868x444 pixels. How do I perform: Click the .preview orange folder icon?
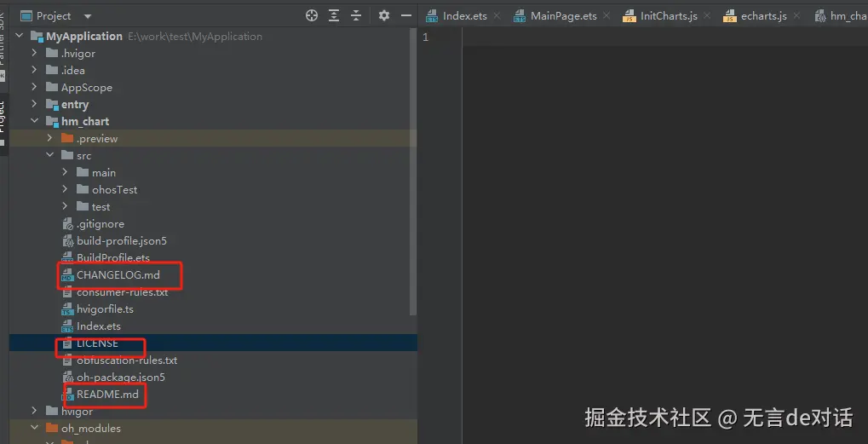(67, 138)
